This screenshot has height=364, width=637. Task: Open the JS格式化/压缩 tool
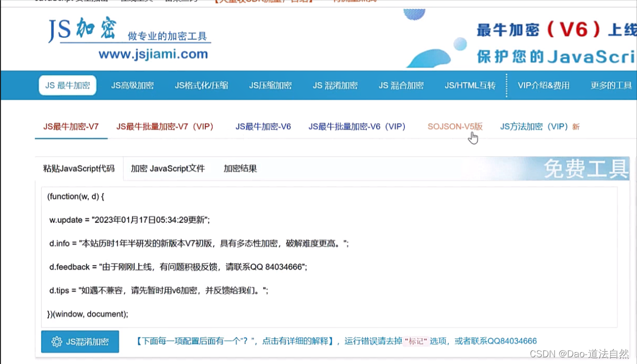tap(202, 85)
